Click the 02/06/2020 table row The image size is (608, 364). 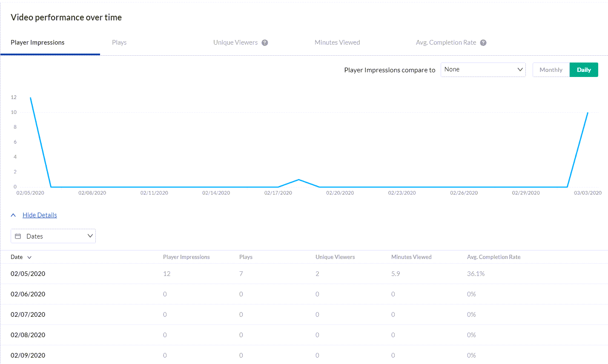[x=304, y=294]
